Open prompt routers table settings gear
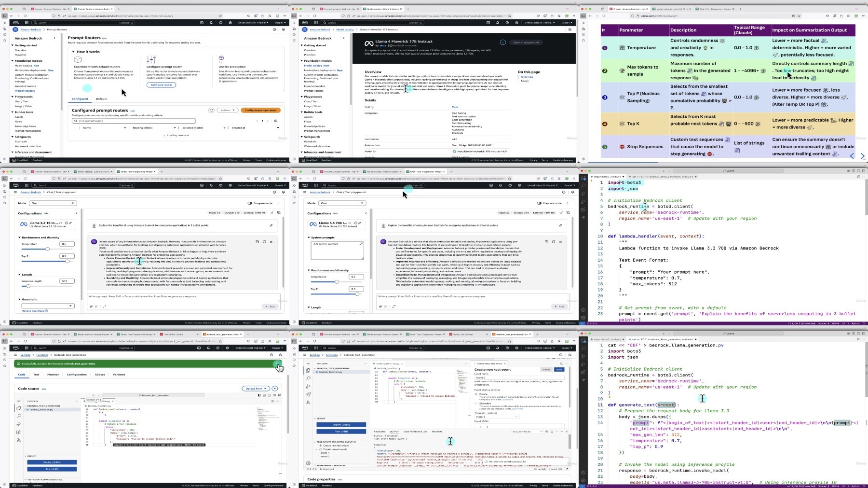 tap(276, 121)
